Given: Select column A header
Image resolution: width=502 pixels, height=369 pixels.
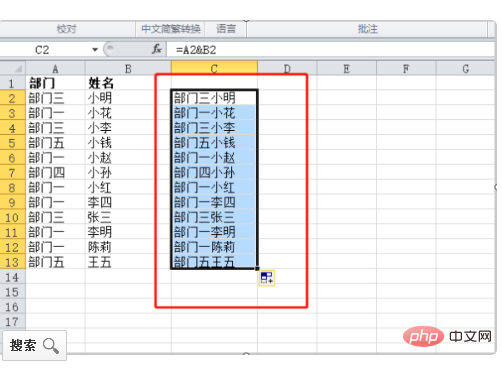Looking at the screenshot, I should click(x=55, y=69).
